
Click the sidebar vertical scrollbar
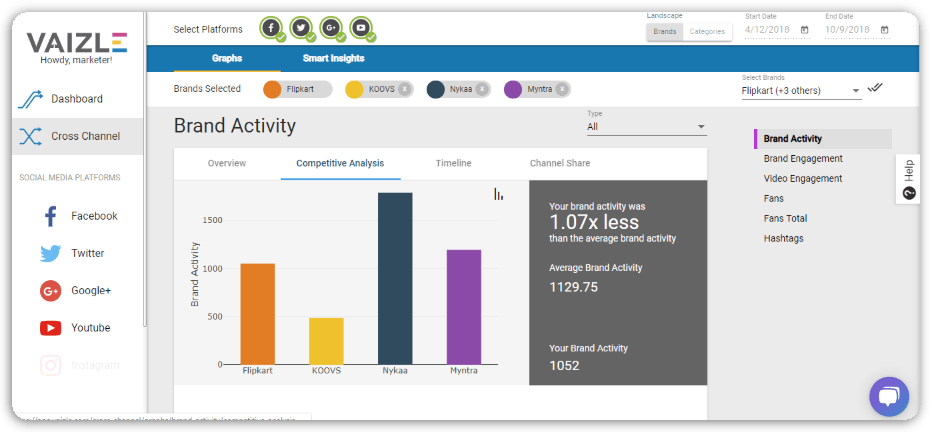pyautogui.click(x=144, y=169)
